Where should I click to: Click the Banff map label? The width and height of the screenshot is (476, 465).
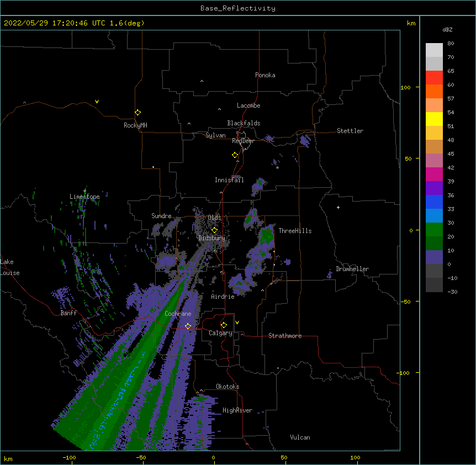(68, 313)
